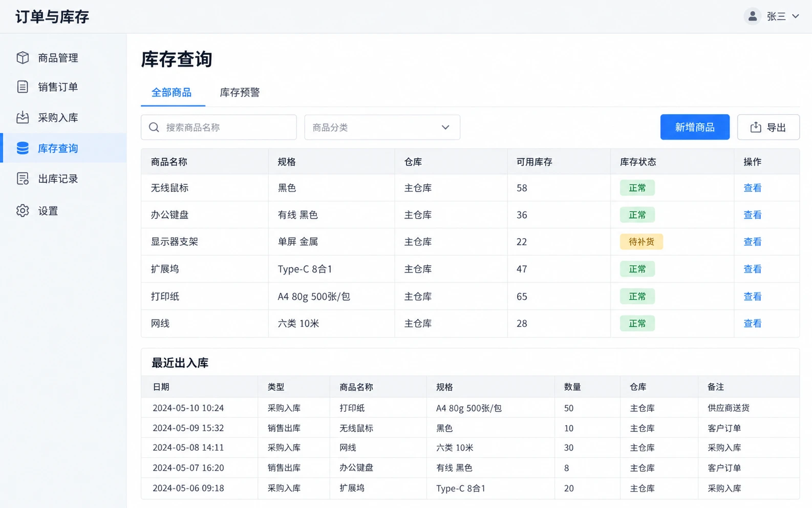Click the quantity 30 in recent records
This screenshot has height=508, width=812.
point(568,448)
